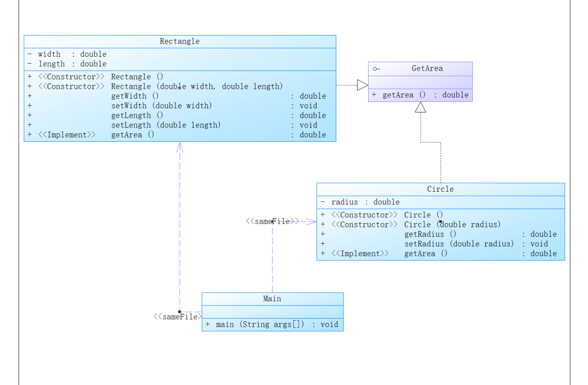Screen dimensions: 588x385
Task: Click the getLength () operation
Action: 177,115
